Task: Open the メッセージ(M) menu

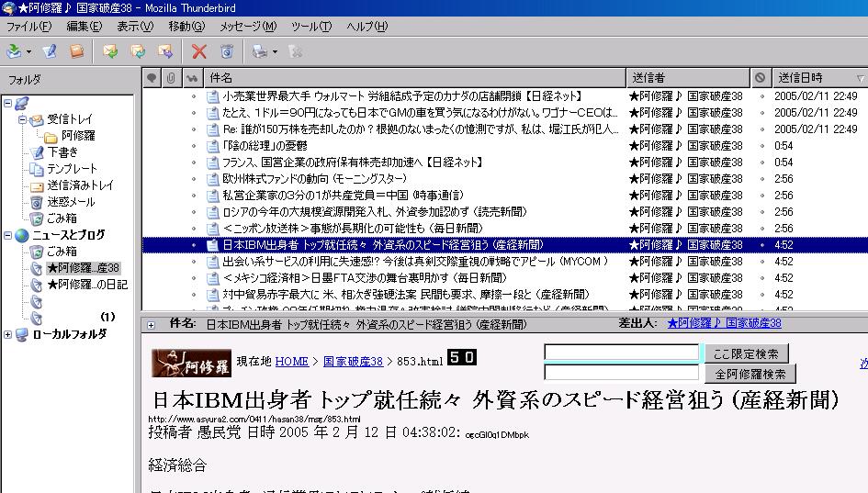Action: [x=248, y=26]
